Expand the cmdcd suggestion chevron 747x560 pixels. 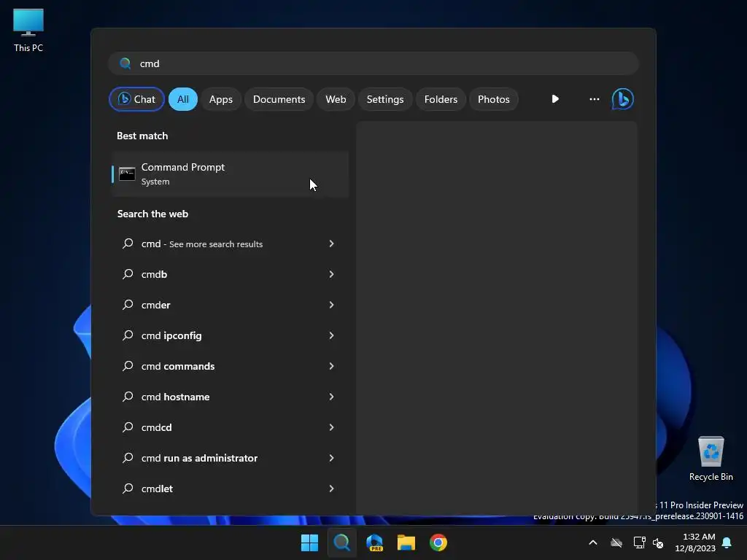coord(332,427)
